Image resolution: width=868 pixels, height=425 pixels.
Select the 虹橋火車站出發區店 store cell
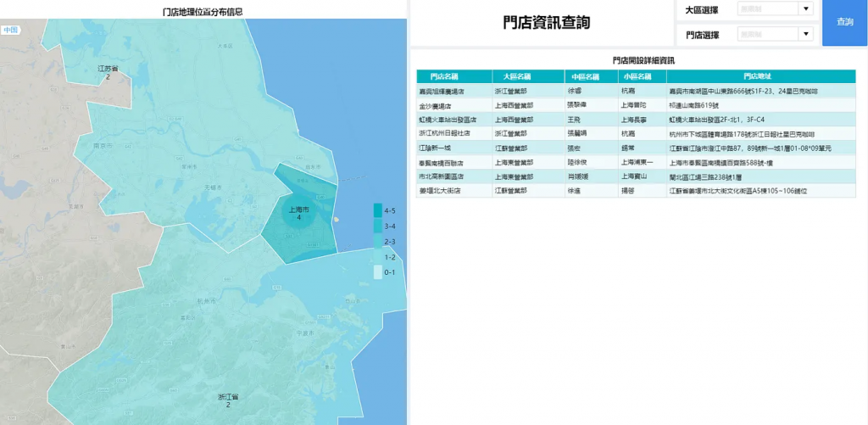[x=454, y=120]
